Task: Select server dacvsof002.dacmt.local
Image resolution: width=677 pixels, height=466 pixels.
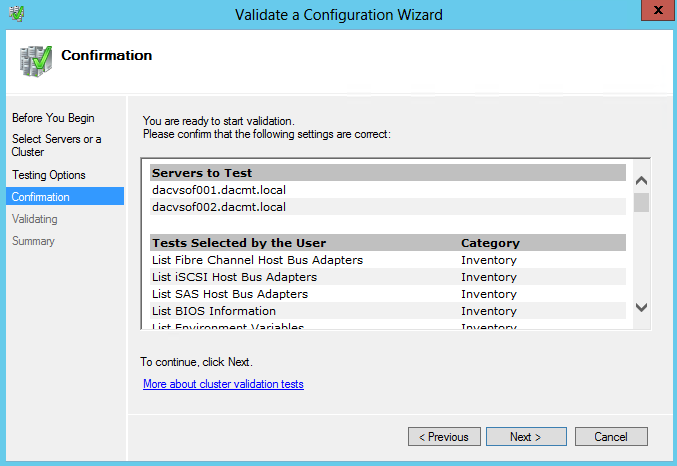Action: (388, 207)
